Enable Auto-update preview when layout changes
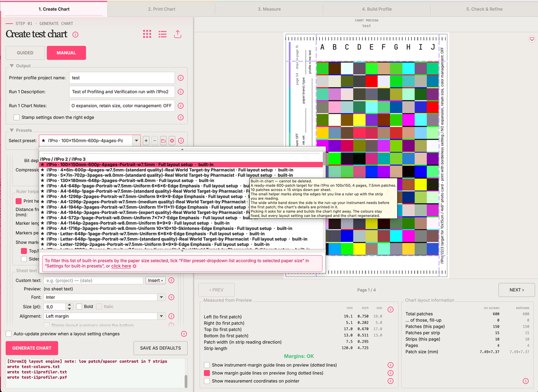 pyautogui.click(x=9, y=334)
